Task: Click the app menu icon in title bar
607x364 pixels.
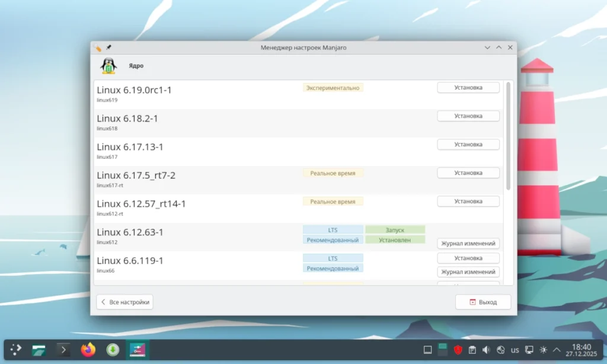Action: [97, 47]
